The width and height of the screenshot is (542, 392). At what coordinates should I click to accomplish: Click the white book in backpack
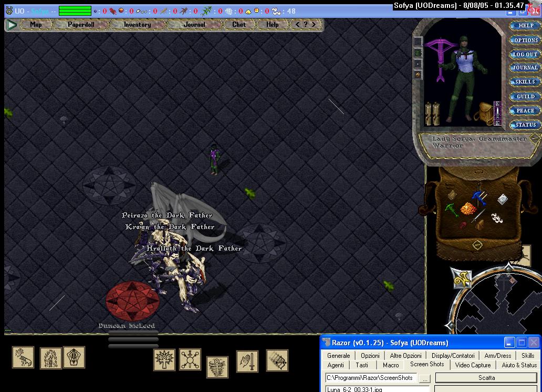[502, 199]
